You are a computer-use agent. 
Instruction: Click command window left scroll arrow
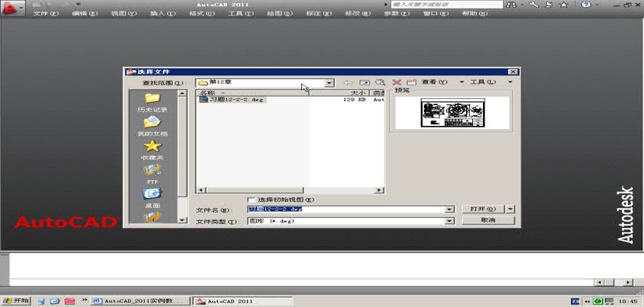(600, 282)
